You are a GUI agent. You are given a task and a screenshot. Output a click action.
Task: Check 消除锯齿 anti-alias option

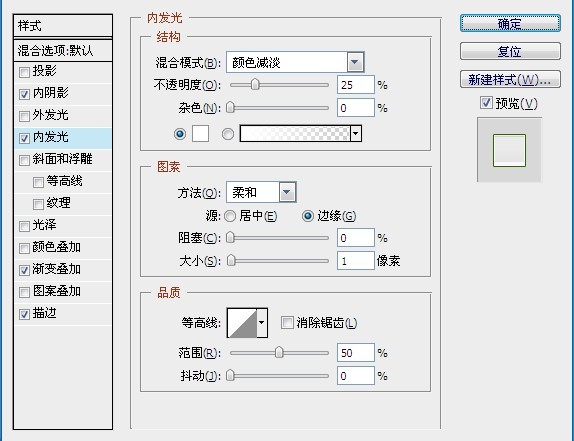point(287,322)
